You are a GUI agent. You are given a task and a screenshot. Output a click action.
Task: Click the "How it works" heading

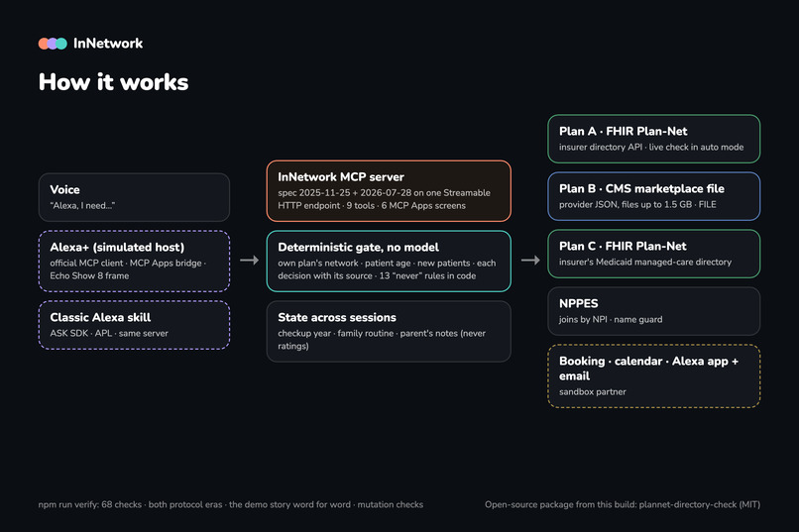114,82
